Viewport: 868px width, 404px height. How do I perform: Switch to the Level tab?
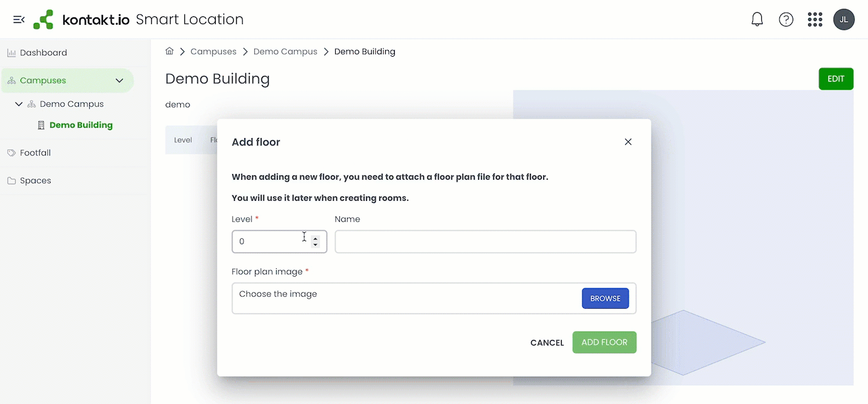coord(183,139)
